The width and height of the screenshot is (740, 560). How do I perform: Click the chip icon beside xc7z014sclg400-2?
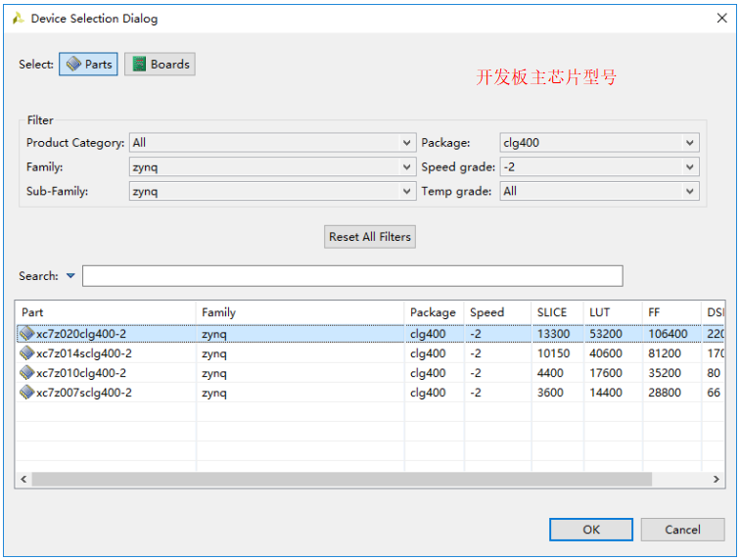[27, 353]
